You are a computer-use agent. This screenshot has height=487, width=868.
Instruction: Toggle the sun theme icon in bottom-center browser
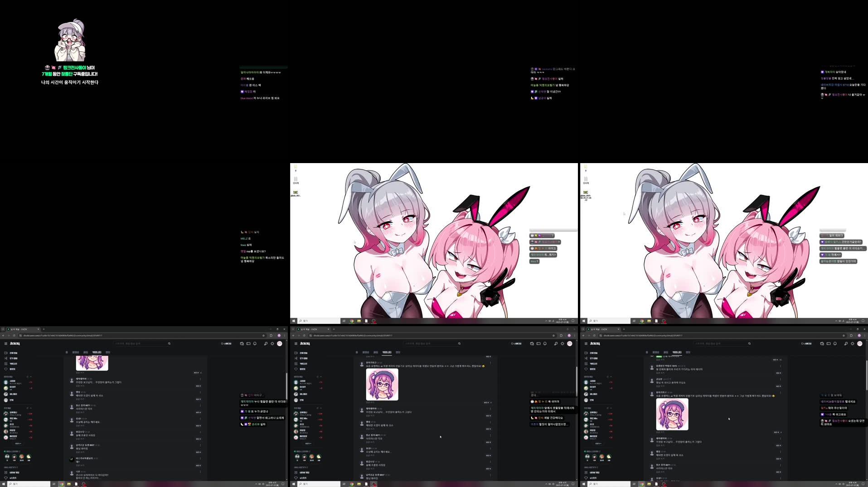pyautogui.click(x=562, y=343)
